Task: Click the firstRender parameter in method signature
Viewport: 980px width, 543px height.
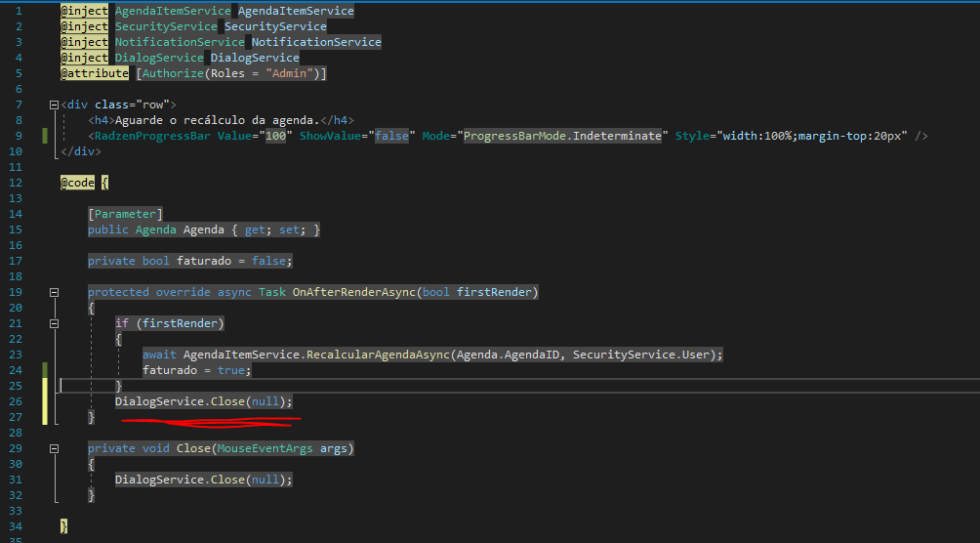Action: [494, 292]
